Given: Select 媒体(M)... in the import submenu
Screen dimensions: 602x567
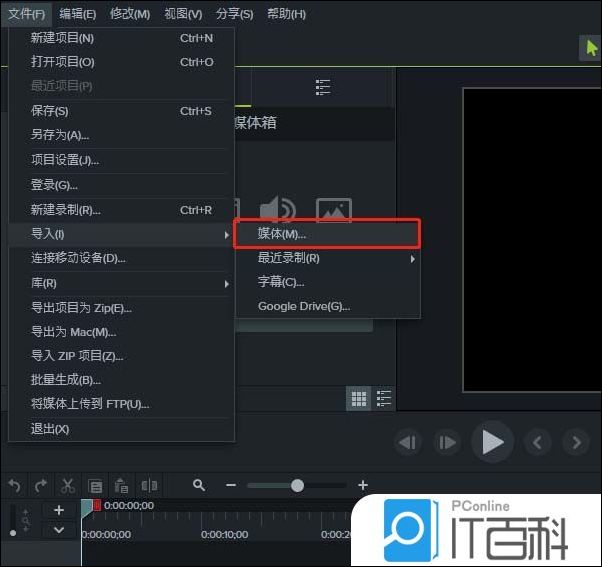Looking at the screenshot, I should [x=327, y=234].
